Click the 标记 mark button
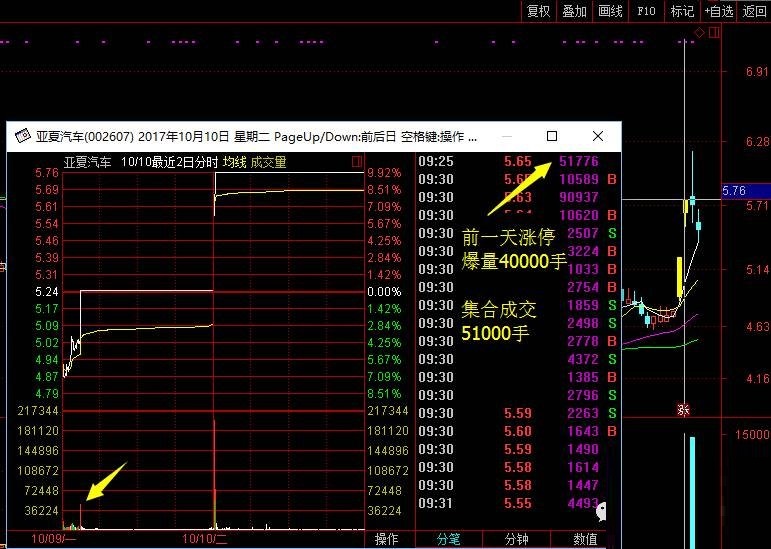The image size is (771, 549). tap(682, 11)
